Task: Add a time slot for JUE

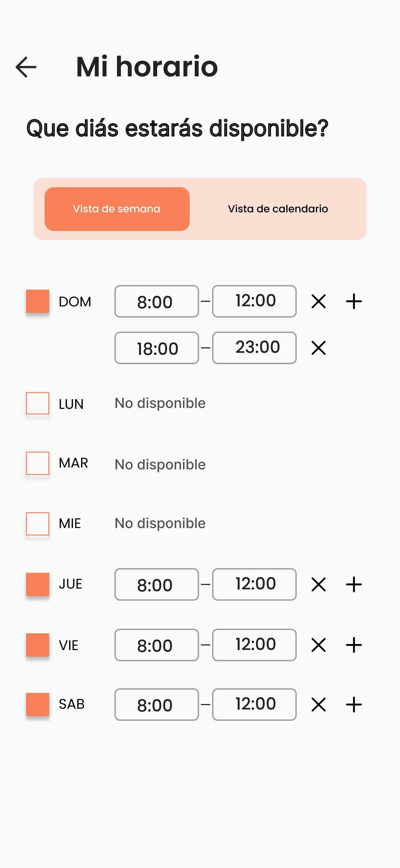Action: click(x=354, y=584)
